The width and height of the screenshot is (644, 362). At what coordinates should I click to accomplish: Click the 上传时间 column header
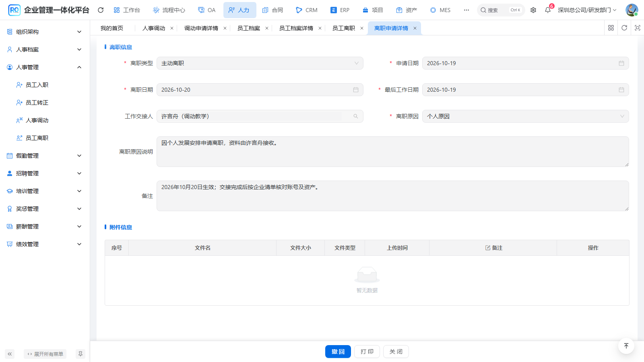pos(397,248)
